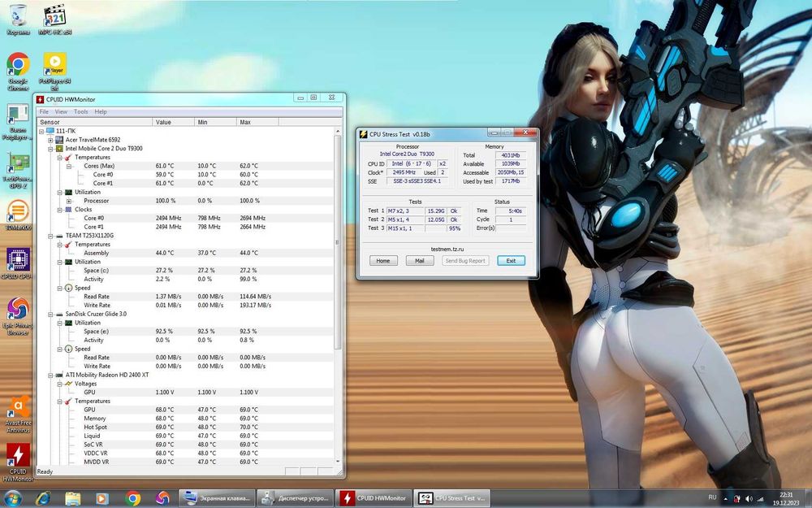This screenshot has height=508, width=812.
Task: Select the Assembly temperature row
Action: pos(185,253)
